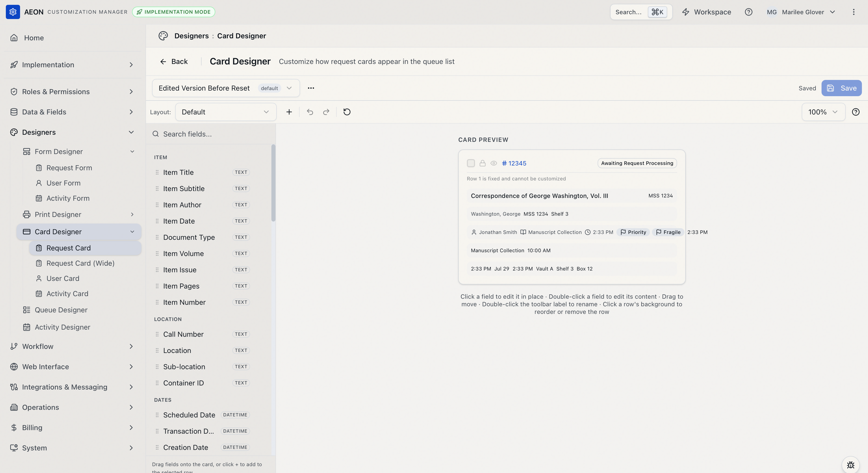The height and width of the screenshot is (473, 868).
Task: Open the help question mark icon in top bar
Action: pyautogui.click(x=748, y=12)
